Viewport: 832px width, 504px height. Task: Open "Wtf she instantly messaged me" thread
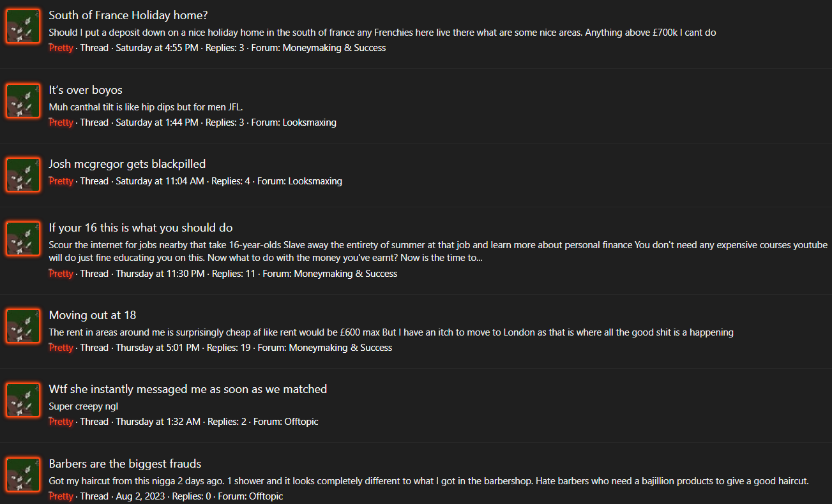[188, 389]
